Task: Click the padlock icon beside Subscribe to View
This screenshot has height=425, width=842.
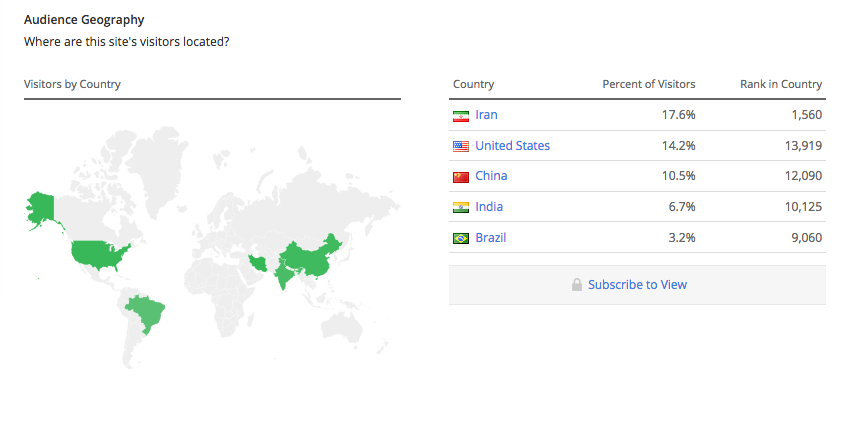Action: (577, 285)
